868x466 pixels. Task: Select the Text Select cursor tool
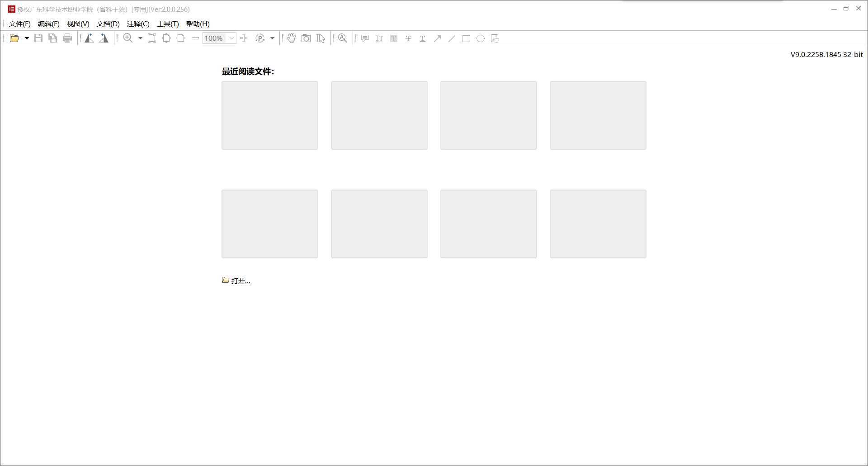[x=321, y=38]
